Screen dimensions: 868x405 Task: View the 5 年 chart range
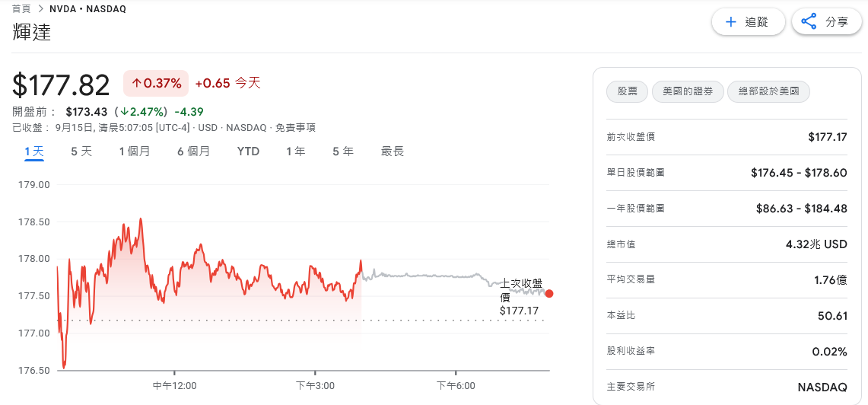[x=343, y=151]
